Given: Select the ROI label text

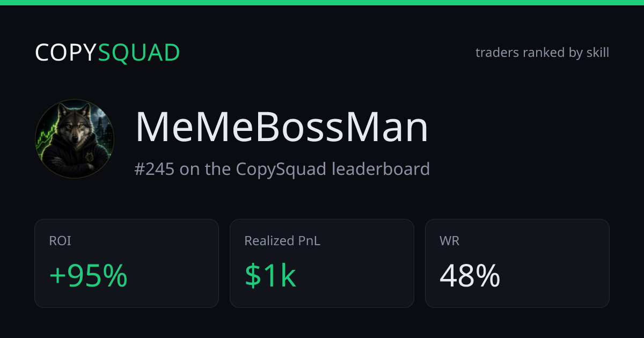Looking at the screenshot, I should pos(60,241).
